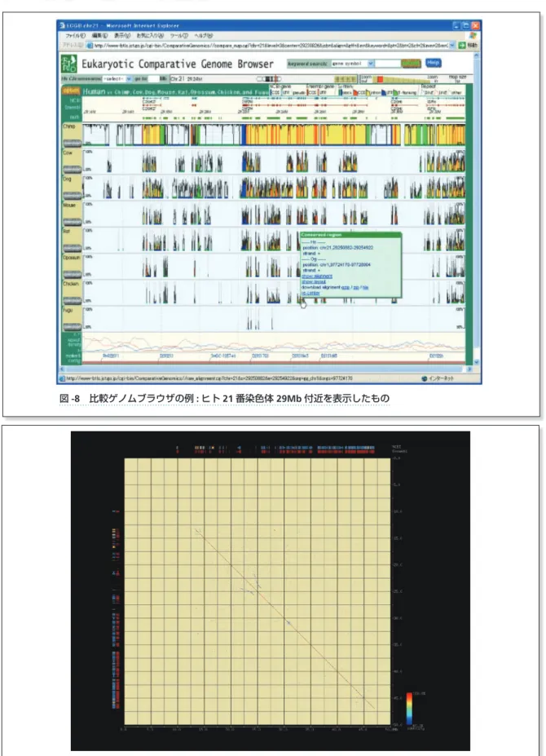Click the gray button under the Opossum label
The height and width of the screenshot is (756, 546).
tap(73, 274)
